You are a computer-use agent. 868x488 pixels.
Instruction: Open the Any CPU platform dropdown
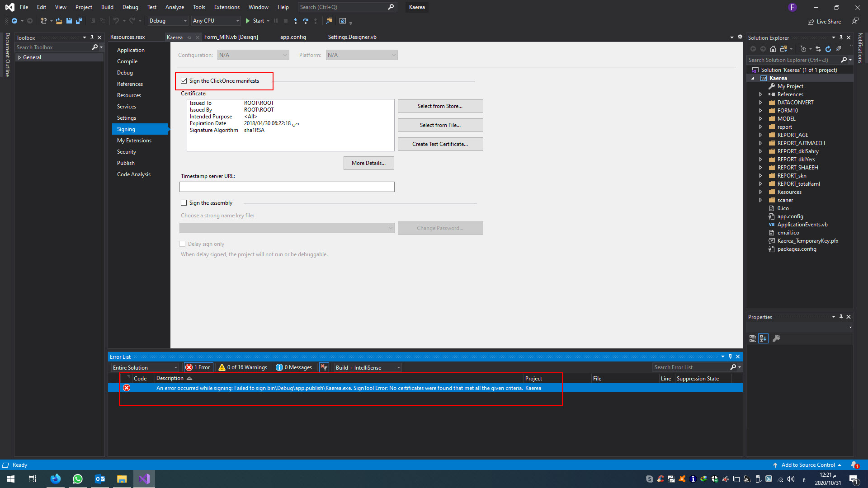(x=216, y=21)
